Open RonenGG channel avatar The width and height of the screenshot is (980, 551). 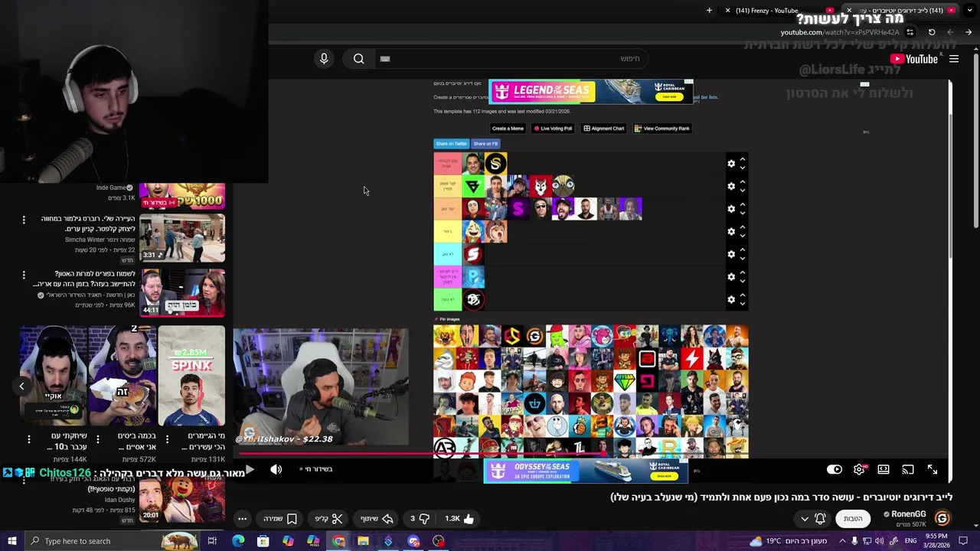point(942,518)
